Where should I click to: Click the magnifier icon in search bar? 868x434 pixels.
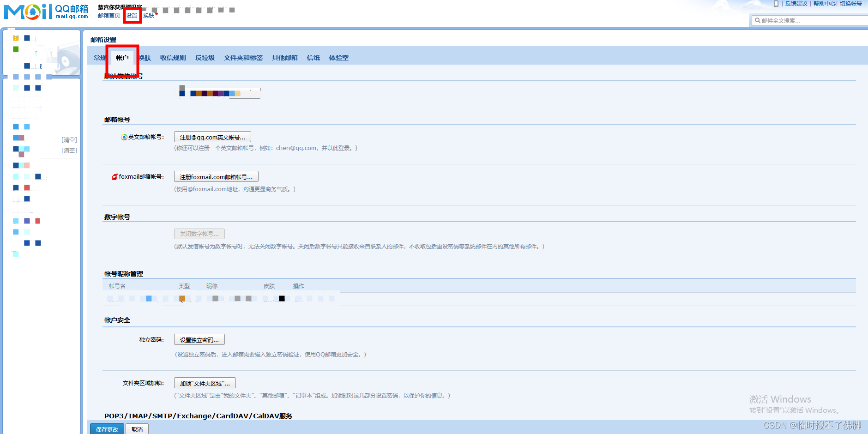click(757, 20)
